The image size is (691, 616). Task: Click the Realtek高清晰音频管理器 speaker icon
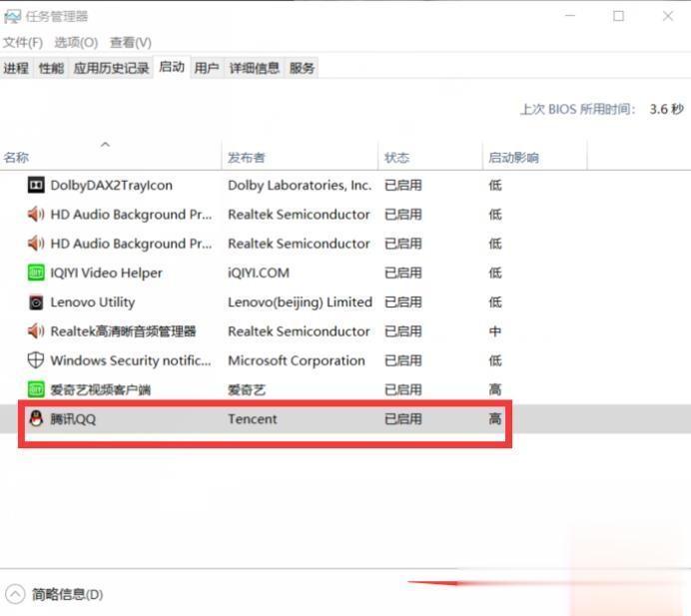click(36, 331)
